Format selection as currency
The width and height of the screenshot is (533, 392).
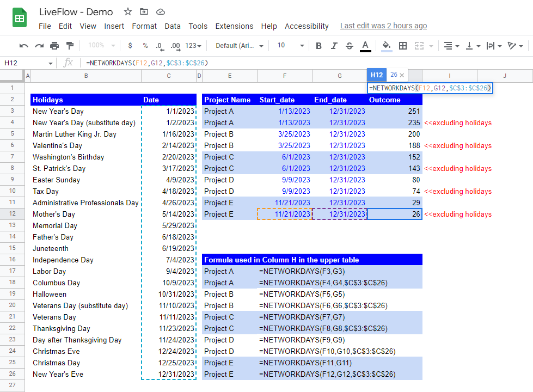130,46
